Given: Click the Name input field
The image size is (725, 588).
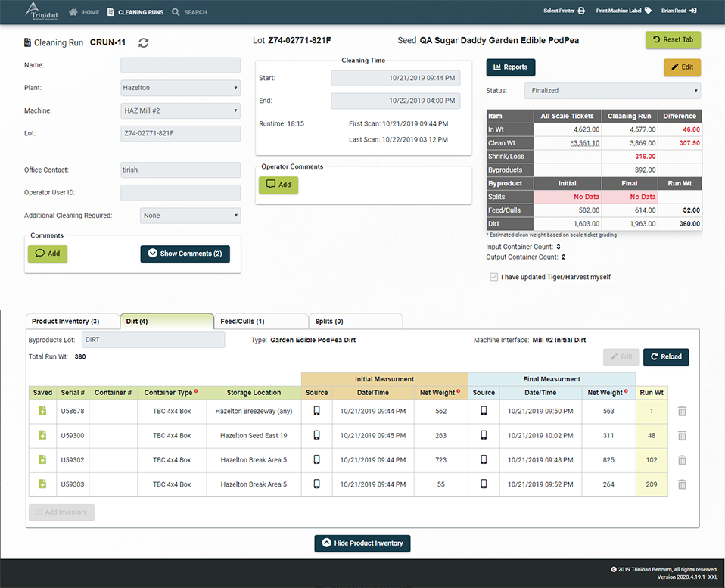Looking at the screenshot, I should point(180,65).
